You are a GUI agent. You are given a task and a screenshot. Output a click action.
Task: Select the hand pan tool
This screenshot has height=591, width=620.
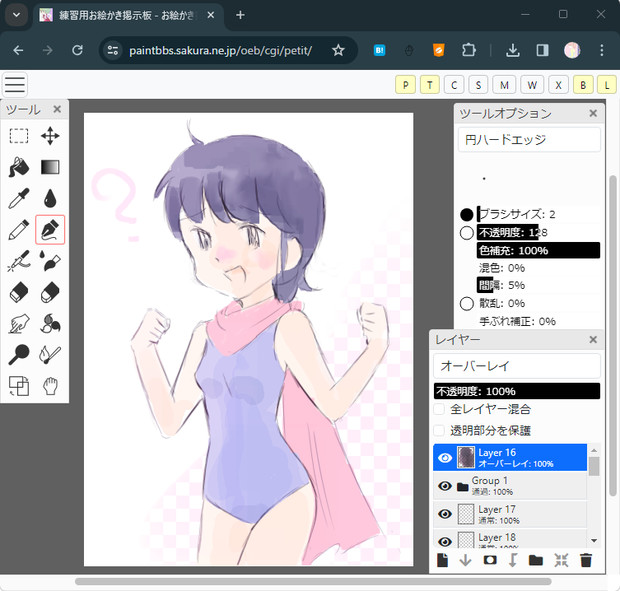coord(50,386)
